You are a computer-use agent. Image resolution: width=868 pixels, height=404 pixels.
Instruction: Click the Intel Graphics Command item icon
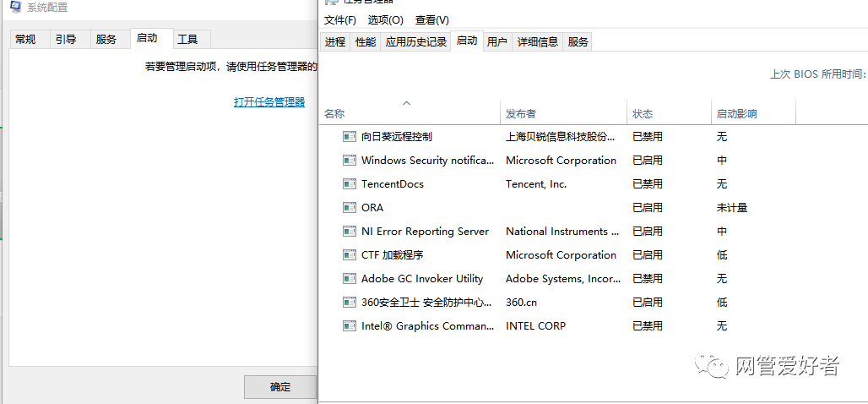(x=350, y=326)
